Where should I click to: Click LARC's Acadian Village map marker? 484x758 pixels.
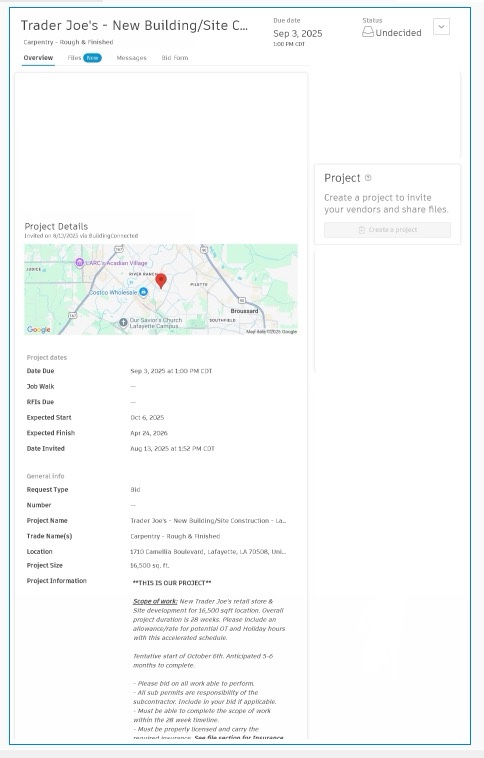pos(79,262)
